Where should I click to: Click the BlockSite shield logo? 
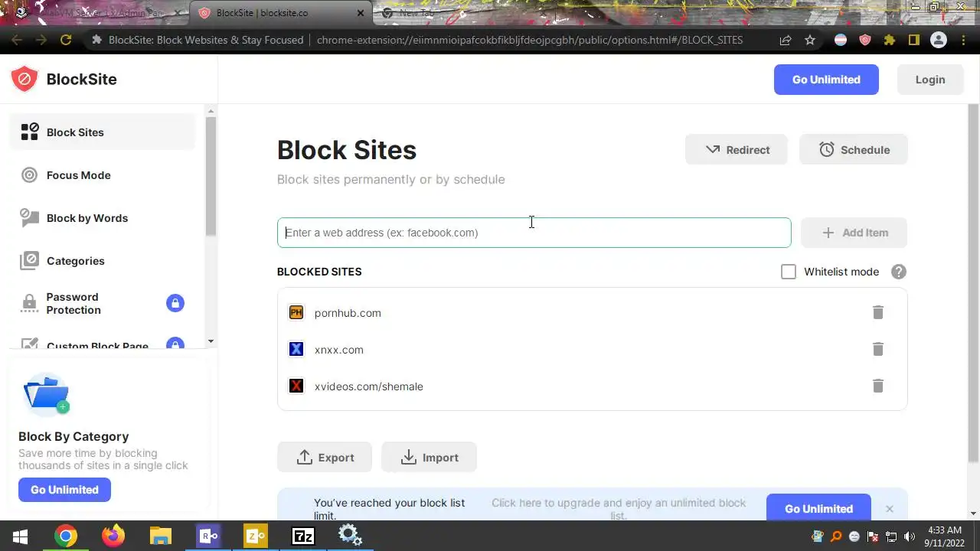(x=24, y=79)
